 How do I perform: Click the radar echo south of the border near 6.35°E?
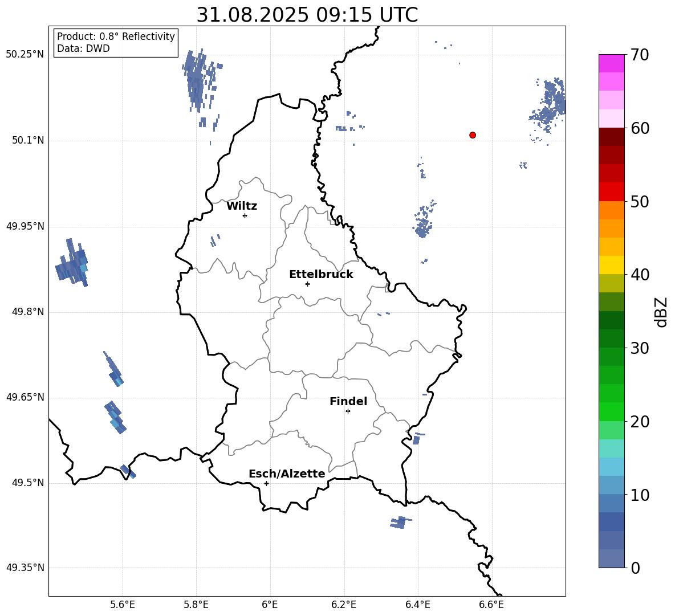coord(400,522)
